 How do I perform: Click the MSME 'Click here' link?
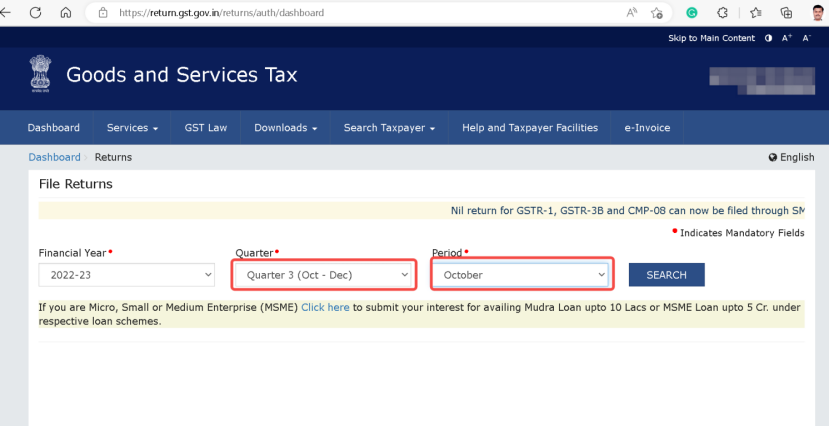click(325, 308)
